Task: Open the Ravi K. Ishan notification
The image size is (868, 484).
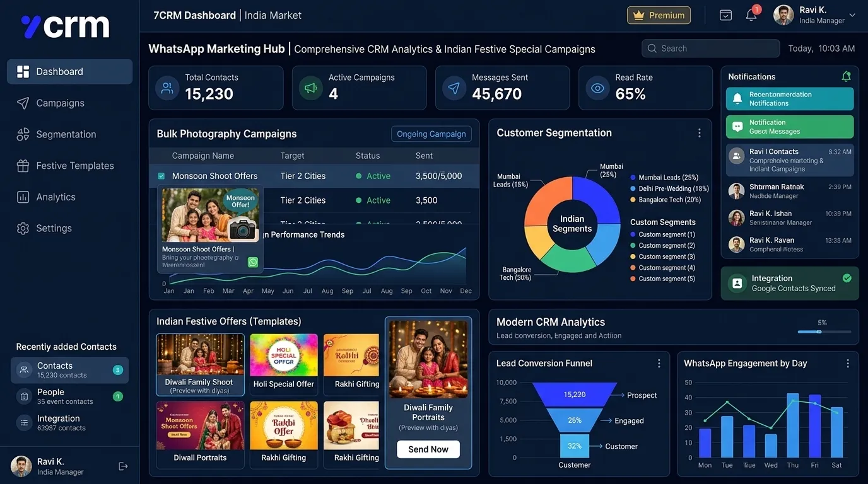Action: 790,217
